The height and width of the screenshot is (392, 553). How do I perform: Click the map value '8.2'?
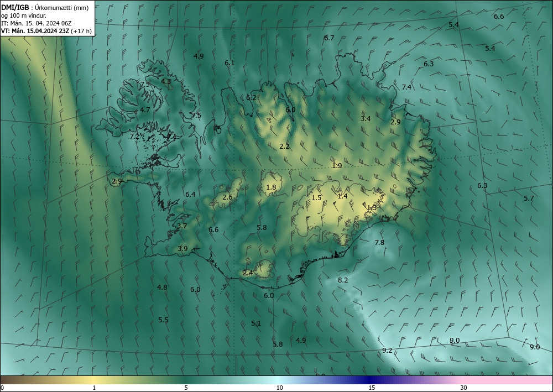tap(343, 280)
